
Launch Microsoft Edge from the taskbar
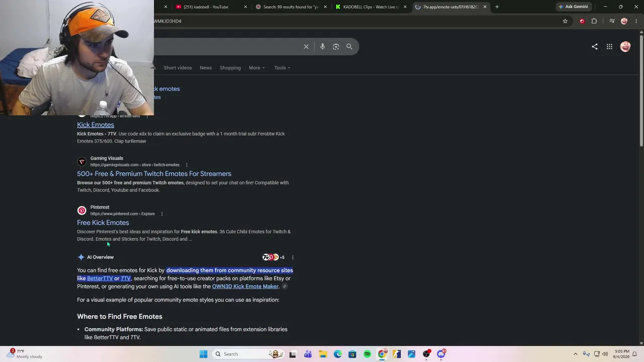pos(338,354)
